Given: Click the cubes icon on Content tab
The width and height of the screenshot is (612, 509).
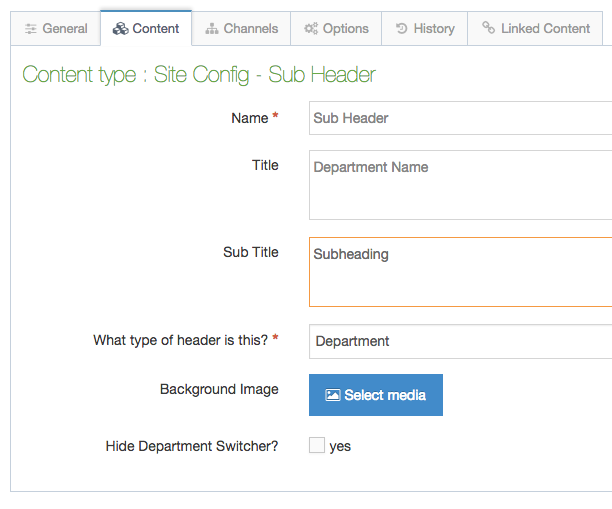Looking at the screenshot, I should (x=120, y=28).
